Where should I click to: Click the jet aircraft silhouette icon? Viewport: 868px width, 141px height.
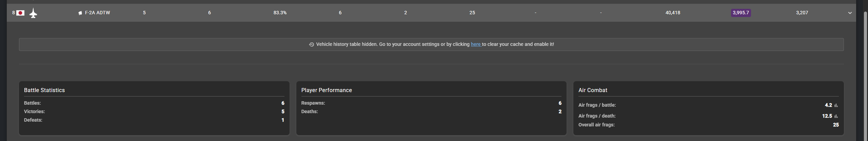33,13
